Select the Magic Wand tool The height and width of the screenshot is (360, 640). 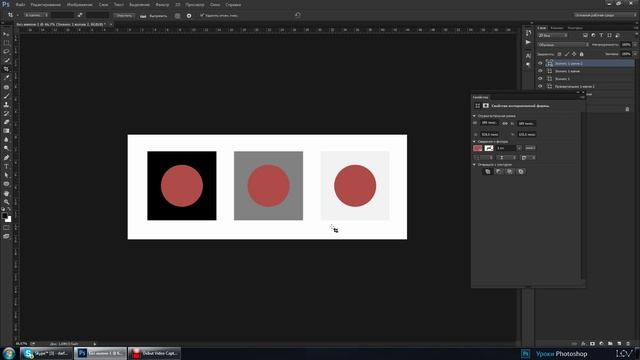pyautogui.click(x=6, y=60)
